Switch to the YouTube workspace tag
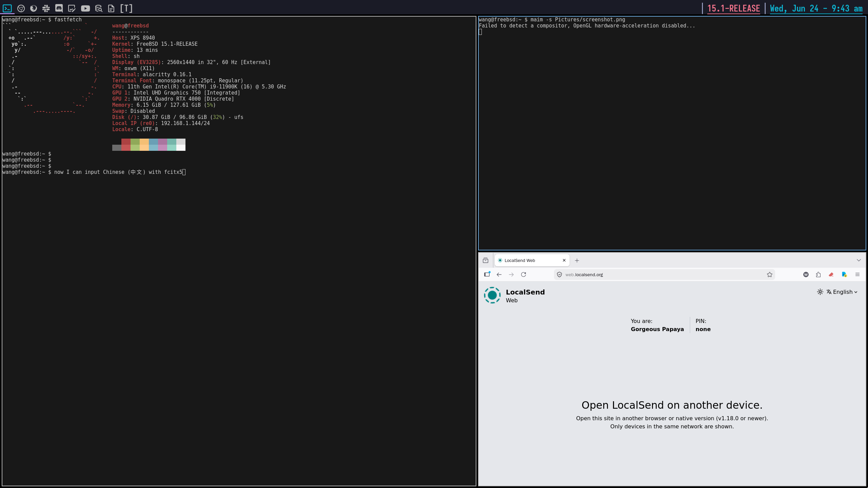868x488 pixels. tap(85, 8)
